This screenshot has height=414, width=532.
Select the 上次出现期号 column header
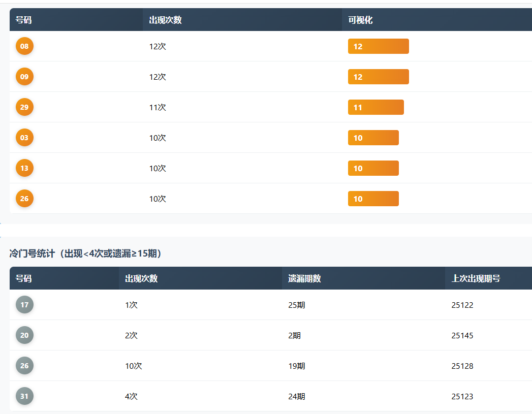pos(476,278)
